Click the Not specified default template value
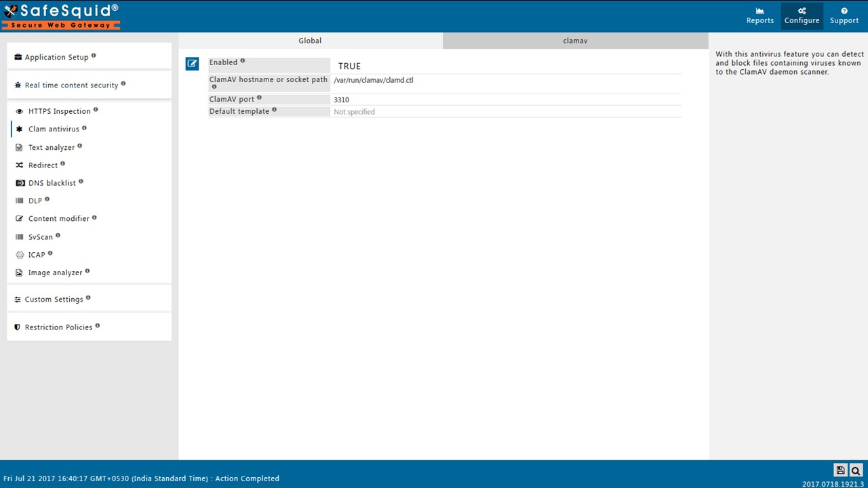Image resolution: width=868 pixels, height=488 pixels. (x=354, y=112)
